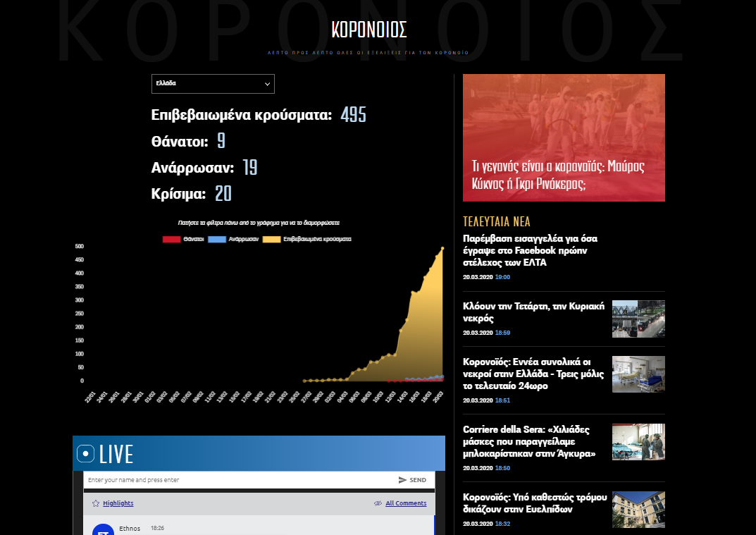The width and height of the screenshot is (756, 535).
Task: Click the featured Black Swan article banner
Action: (564, 137)
